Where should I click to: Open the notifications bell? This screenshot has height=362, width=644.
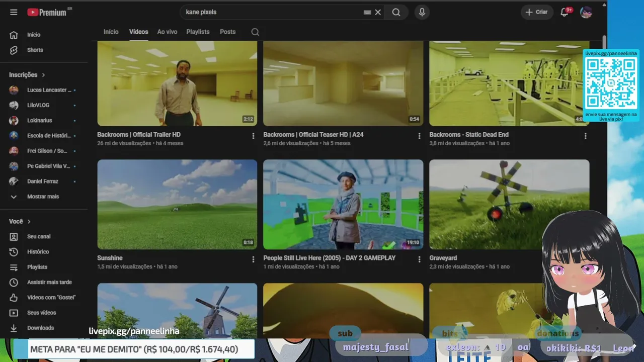(x=565, y=12)
